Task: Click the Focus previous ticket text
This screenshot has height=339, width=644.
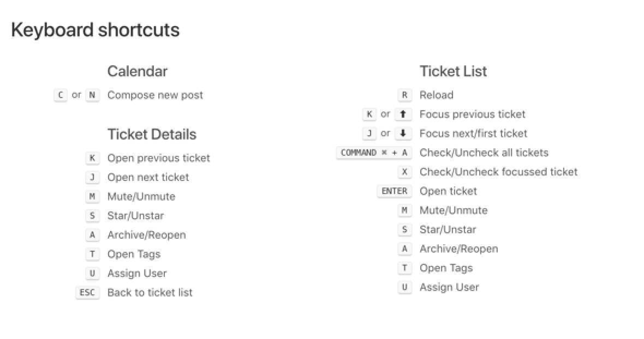Action: [472, 114]
